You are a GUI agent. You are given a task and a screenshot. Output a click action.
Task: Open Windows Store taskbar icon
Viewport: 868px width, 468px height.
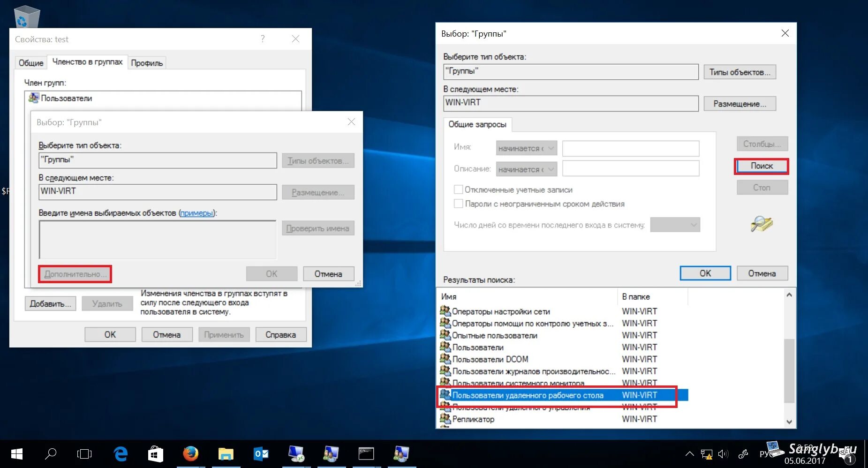[x=156, y=454]
